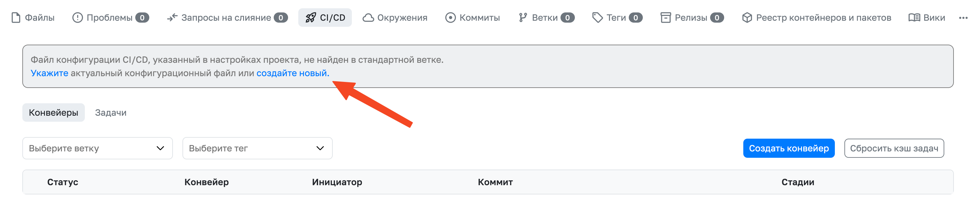The width and height of the screenshot is (980, 211).
Task: Open Окружения via the cloud icon
Action: [x=368, y=18]
